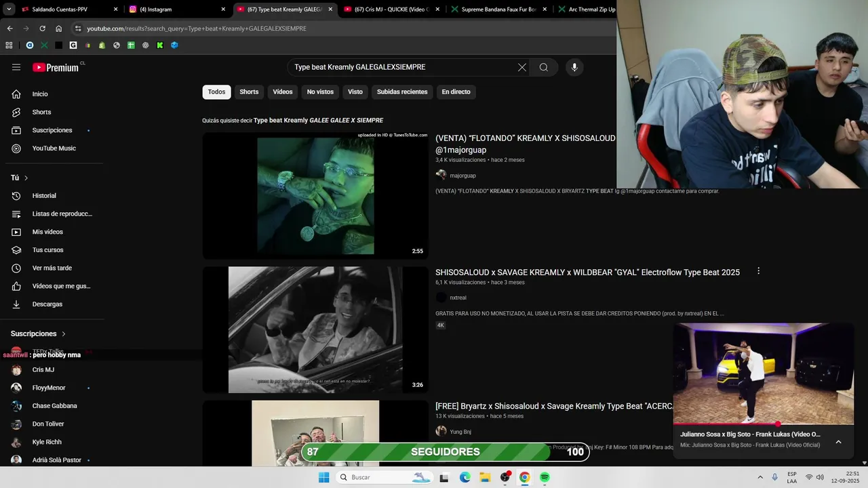The image size is (868, 488).
Task: Open GYAL Electroflow Type Beat video title
Action: click(587, 272)
